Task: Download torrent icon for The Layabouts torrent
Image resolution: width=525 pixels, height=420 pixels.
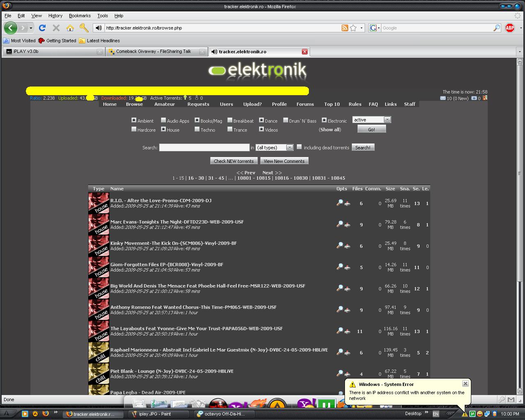Action: point(347,331)
